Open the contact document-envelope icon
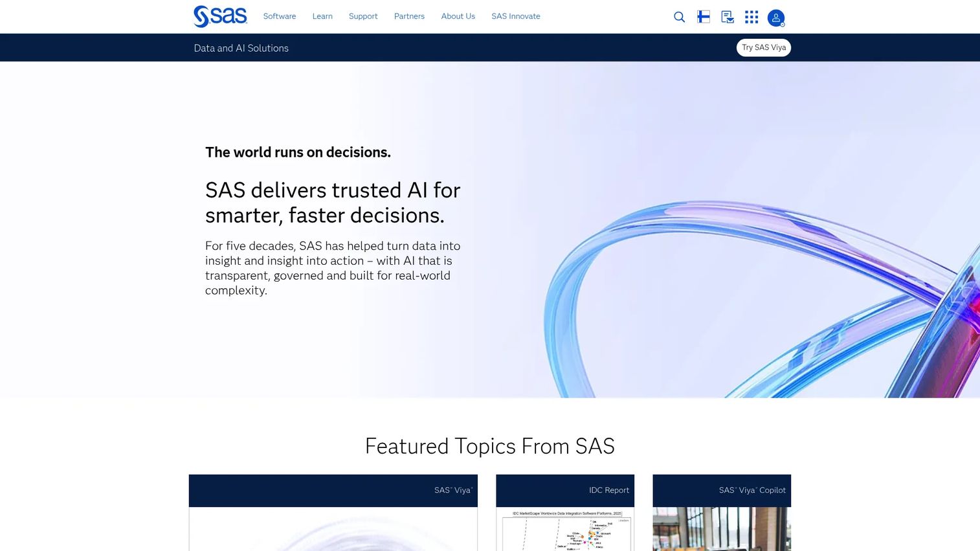Image resolution: width=980 pixels, height=551 pixels. click(728, 17)
